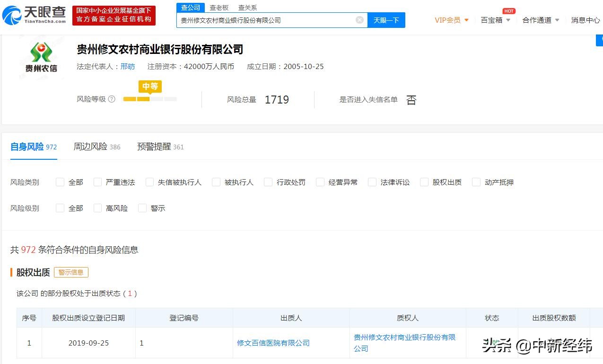Open legal representative 邢昉 link
Viewport: 603px width, 364px height.
[128, 67]
